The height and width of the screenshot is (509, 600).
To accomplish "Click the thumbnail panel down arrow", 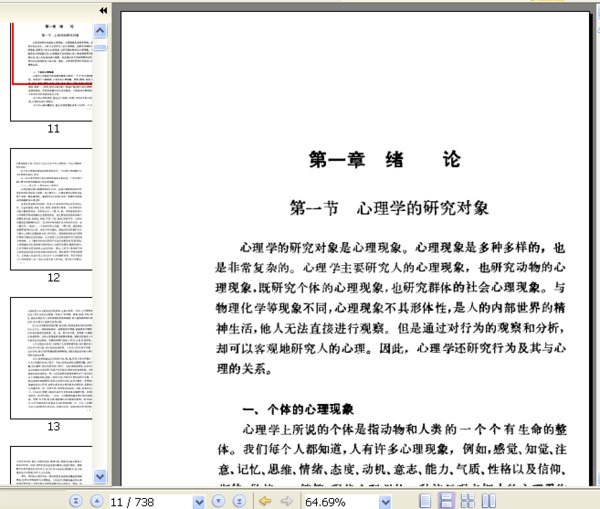I will tap(100, 476).
